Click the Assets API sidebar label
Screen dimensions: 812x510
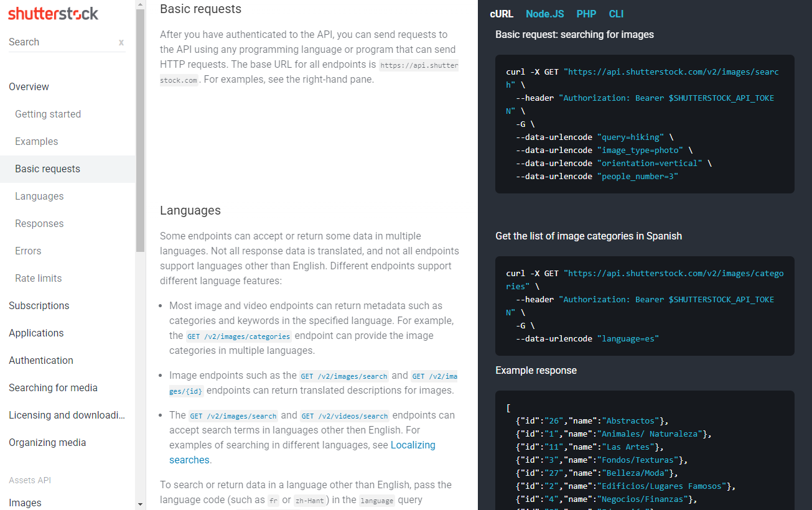(30, 480)
